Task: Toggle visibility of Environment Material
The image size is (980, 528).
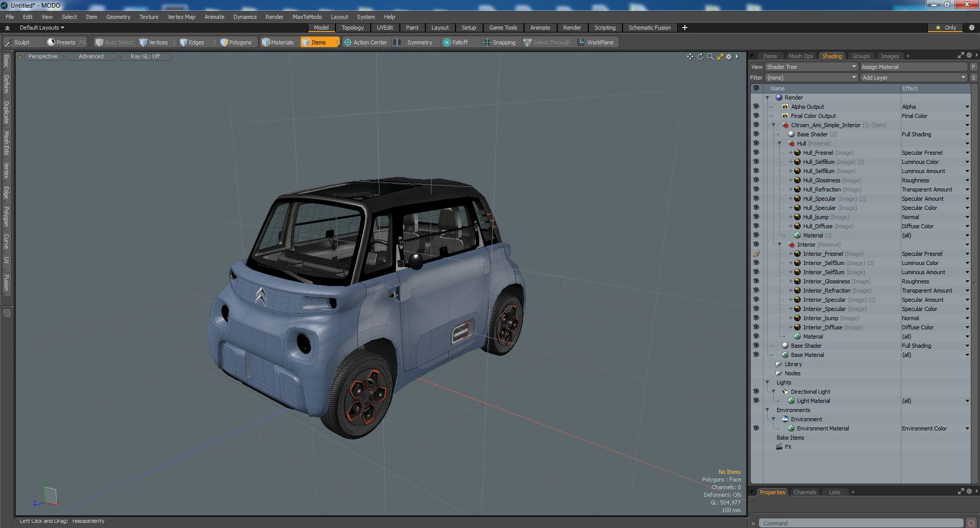Action: 756,428
